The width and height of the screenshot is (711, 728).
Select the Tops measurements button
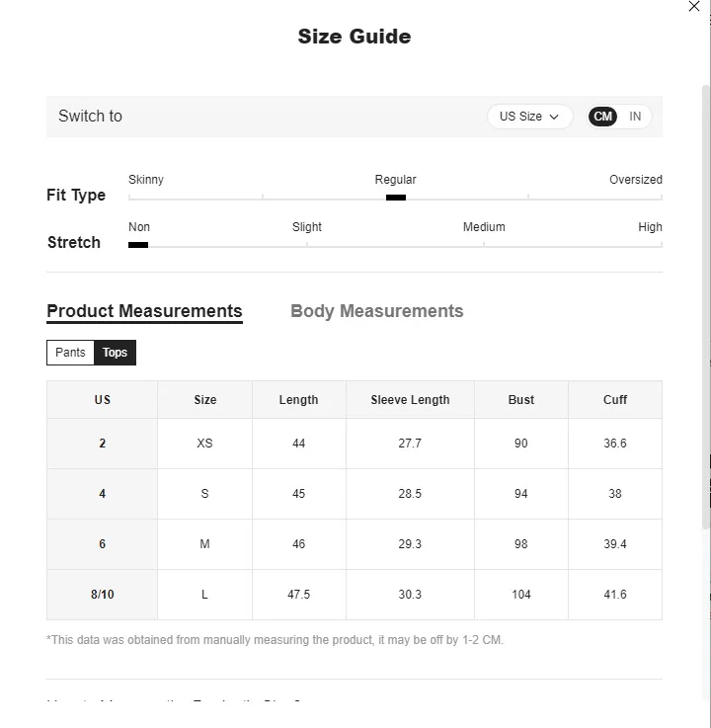pyautogui.click(x=116, y=353)
